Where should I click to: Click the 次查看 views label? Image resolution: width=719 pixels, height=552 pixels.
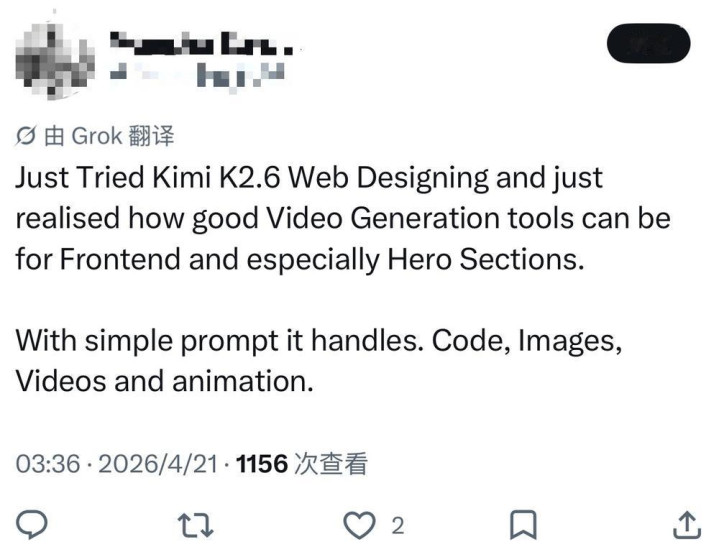pyautogui.click(x=331, y=464)
